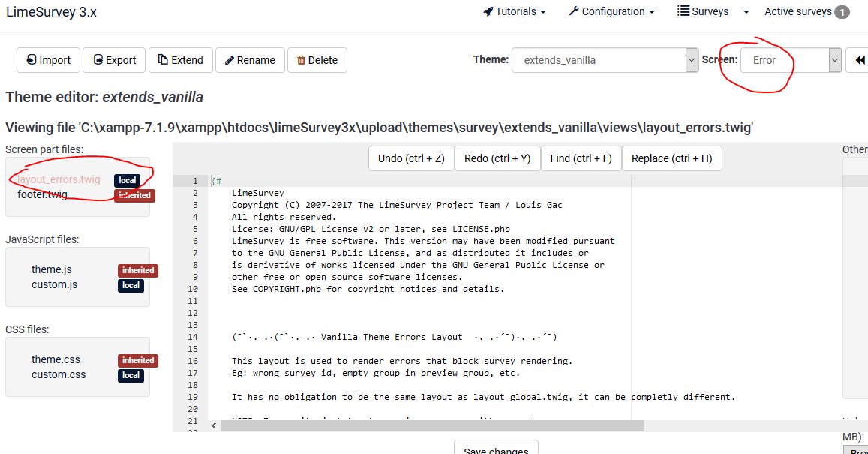Click the Active surveys count badge

tap(842, 11)
